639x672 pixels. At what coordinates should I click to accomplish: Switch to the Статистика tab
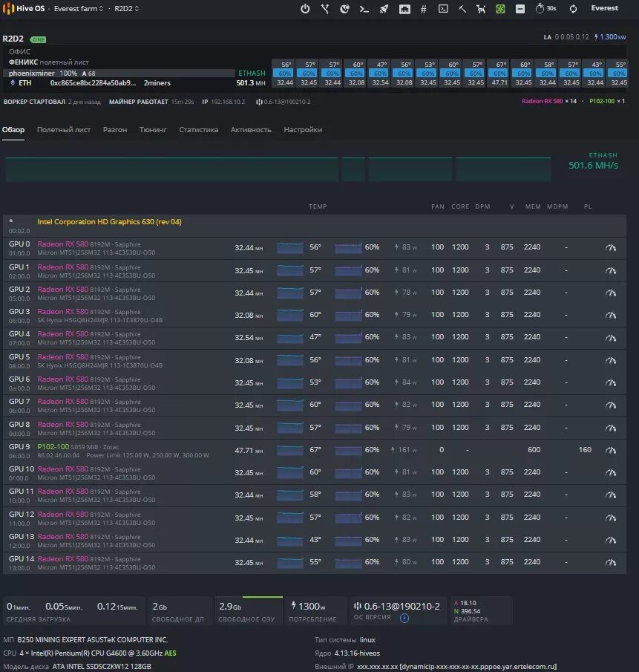[x=199, y=129]
